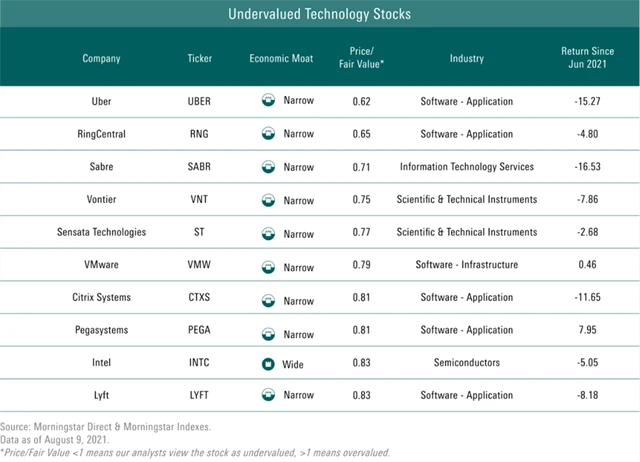640x462 pixels.
Task: Click the narrow moat icon for Uber
Action: tap(268, 101)
